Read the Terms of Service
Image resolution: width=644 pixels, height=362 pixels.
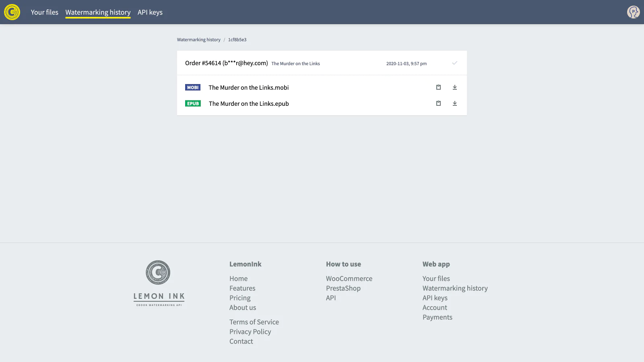tap(254, 322)
